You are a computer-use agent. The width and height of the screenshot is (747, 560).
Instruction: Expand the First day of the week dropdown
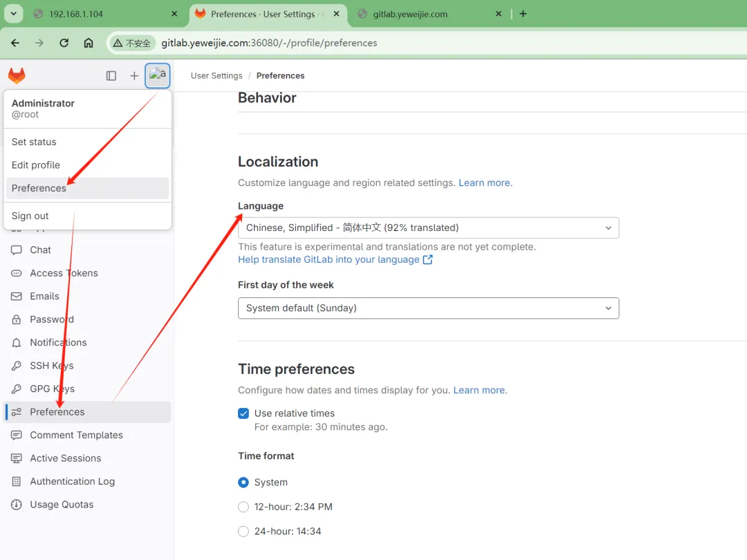[x=428, y=308]
